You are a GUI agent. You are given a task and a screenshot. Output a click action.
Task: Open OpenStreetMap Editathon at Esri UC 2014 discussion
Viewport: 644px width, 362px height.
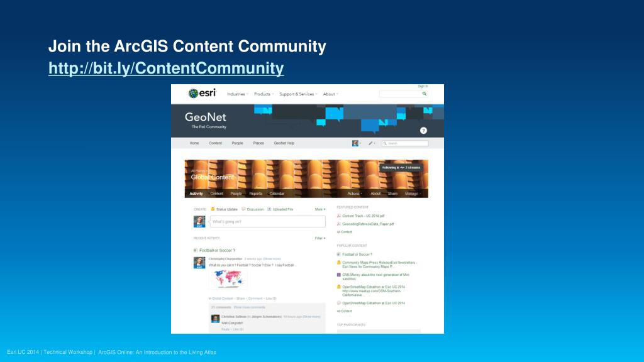tap(374, 304)
